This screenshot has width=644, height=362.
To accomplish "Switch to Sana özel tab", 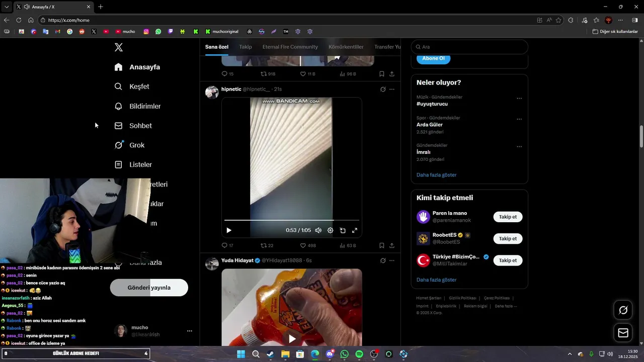I will (x=217, y=47).
